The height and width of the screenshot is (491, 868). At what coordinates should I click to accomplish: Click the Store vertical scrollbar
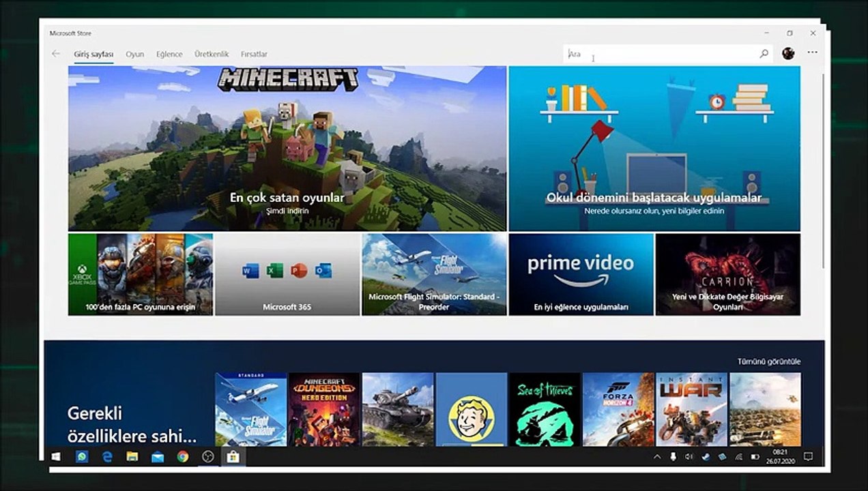point(822,170)
